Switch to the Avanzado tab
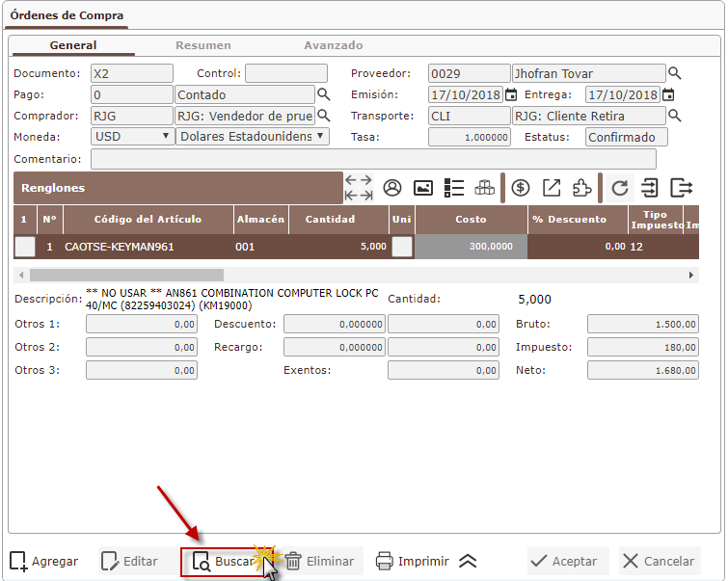 point(334,45)
